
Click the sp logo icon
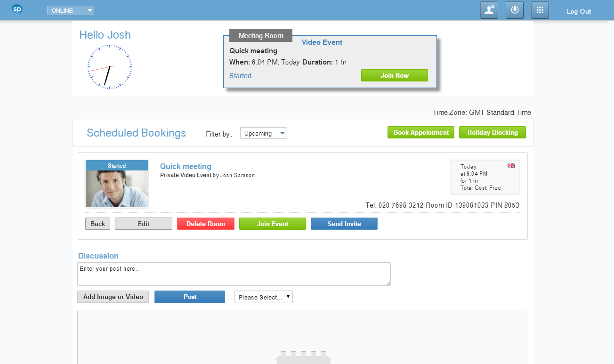[17, 9]
